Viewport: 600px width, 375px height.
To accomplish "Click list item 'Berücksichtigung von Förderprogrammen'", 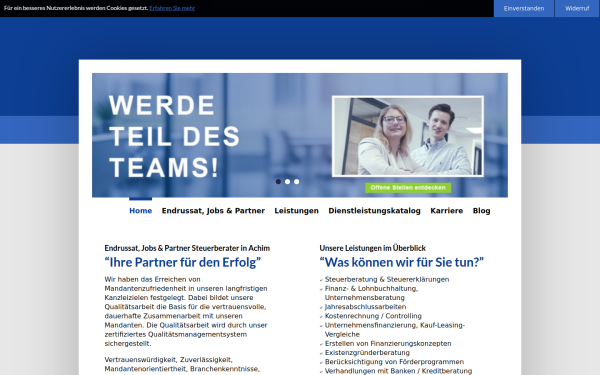I will (x=394, y=362).
